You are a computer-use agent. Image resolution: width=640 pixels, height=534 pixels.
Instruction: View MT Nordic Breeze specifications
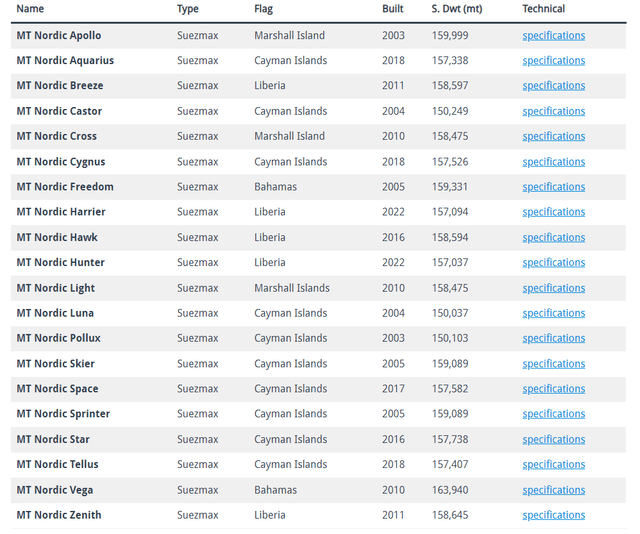(x=553, y=86)
